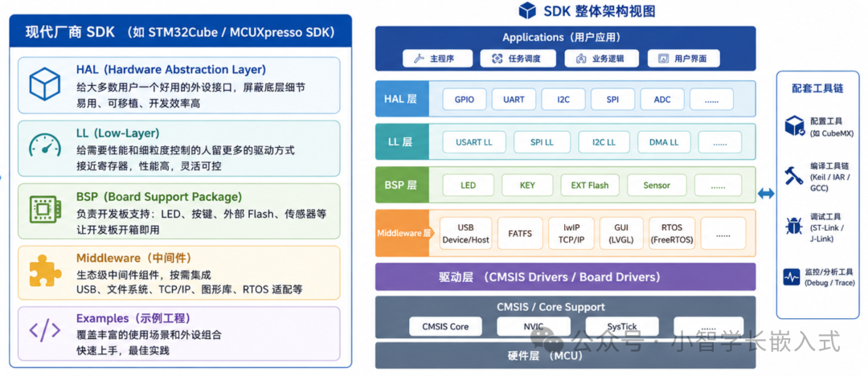Select the 用户界面 application button
This screenshot has height=376, width=868.
click(684, 58)
